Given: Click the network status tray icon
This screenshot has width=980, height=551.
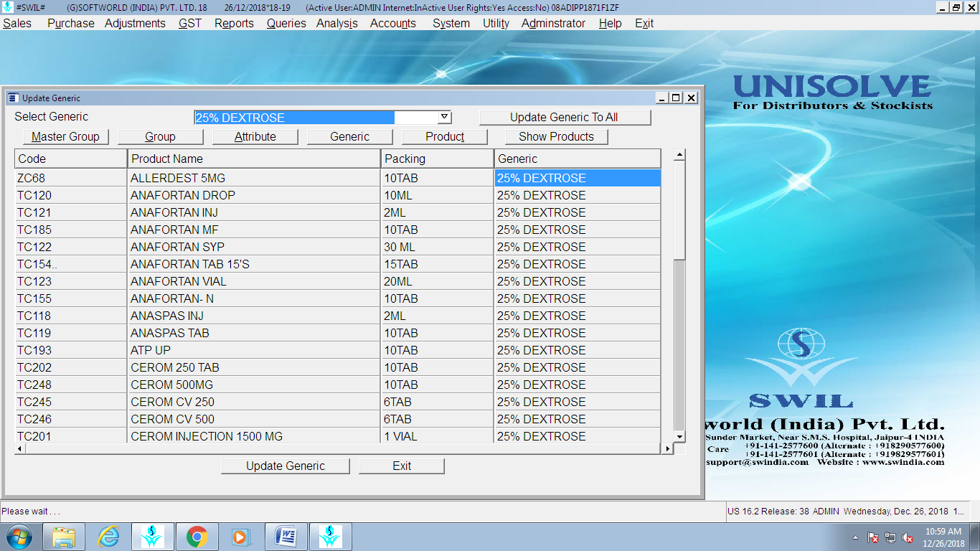Looking at the screenshot, I should coord(890,537).
